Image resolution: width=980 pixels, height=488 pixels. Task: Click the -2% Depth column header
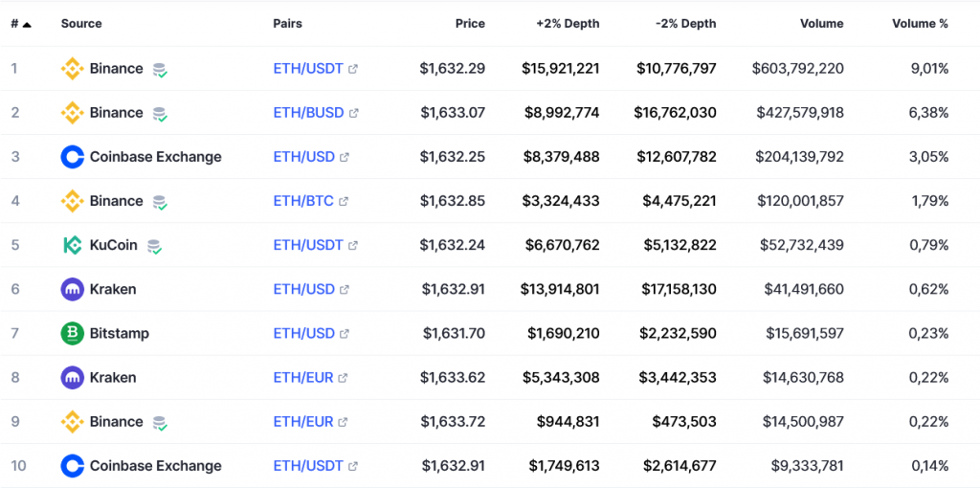(684, 23)
